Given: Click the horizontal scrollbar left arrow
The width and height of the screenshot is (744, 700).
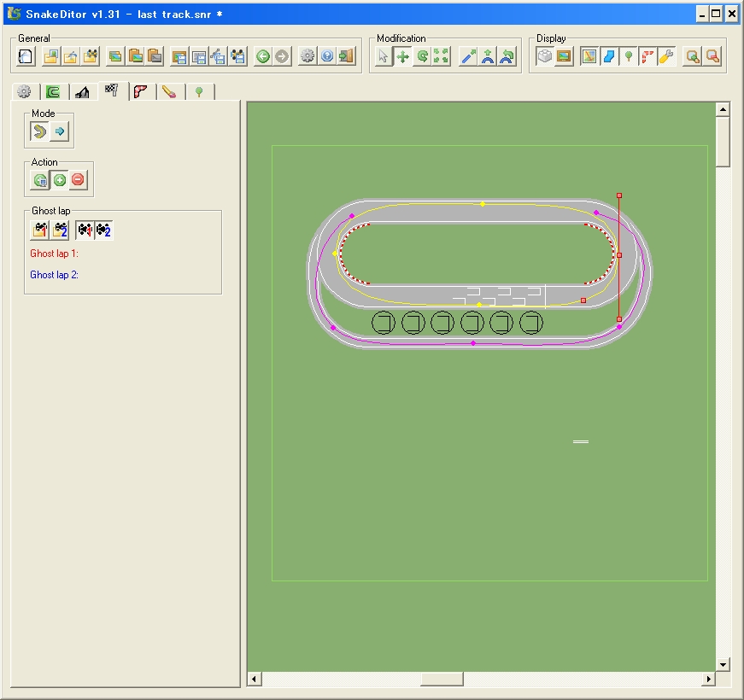Looking at the screenshot, I should pos(254,680).
